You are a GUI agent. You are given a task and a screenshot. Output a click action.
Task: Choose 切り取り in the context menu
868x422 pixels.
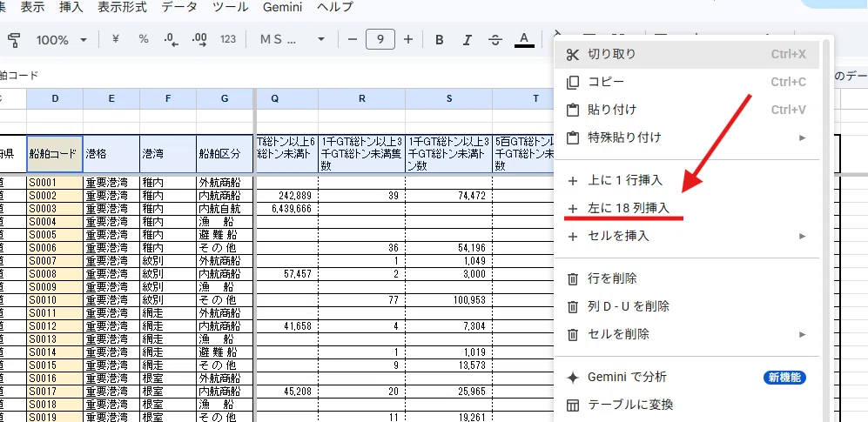click(686, 54)
